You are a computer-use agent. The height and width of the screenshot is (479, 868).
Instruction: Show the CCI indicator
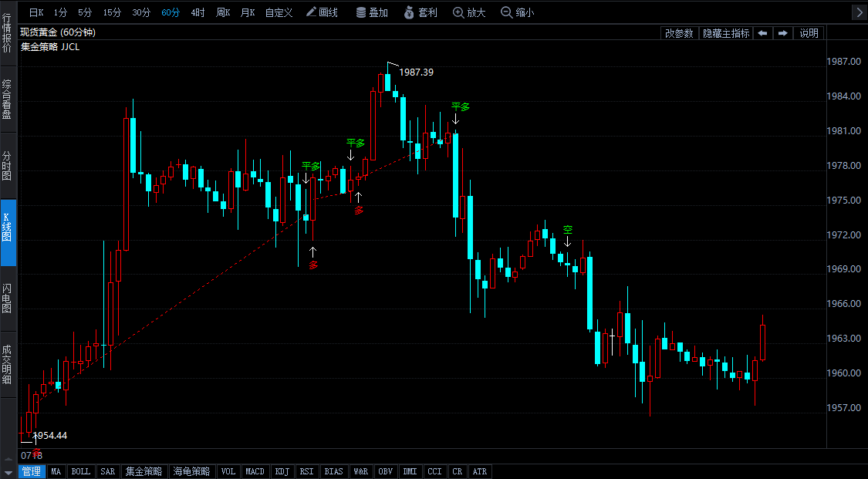point(434,471)
